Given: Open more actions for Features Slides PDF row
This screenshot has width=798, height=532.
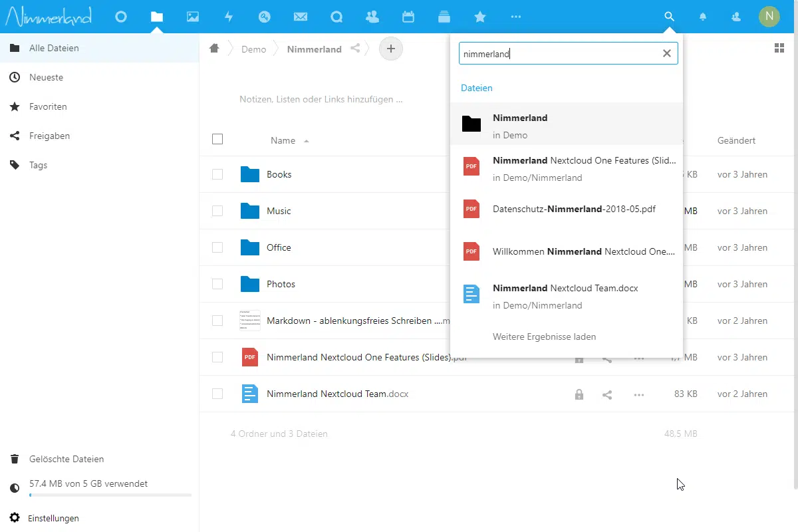Looking at the screenshot, I should tap(639, 358).
